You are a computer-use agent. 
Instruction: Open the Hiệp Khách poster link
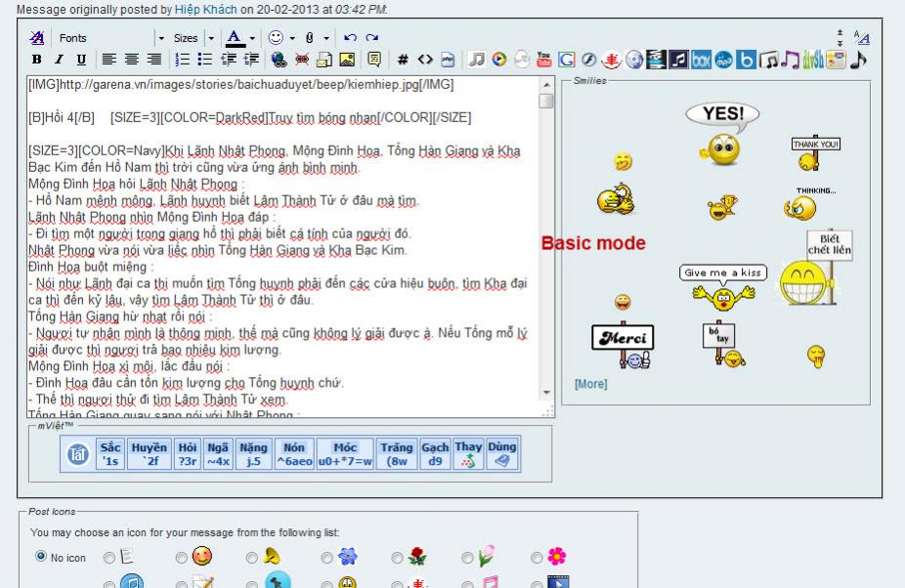(205, 9)
